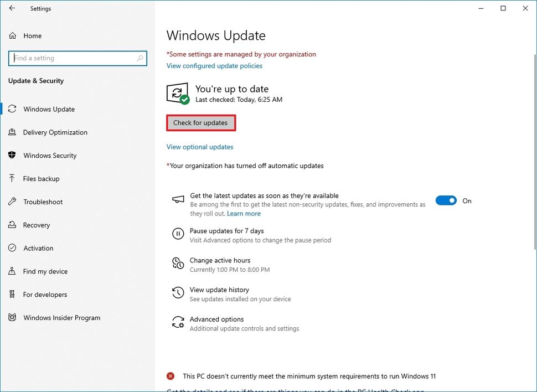Click the Windows Security shield icon

(x=13, y=156)
